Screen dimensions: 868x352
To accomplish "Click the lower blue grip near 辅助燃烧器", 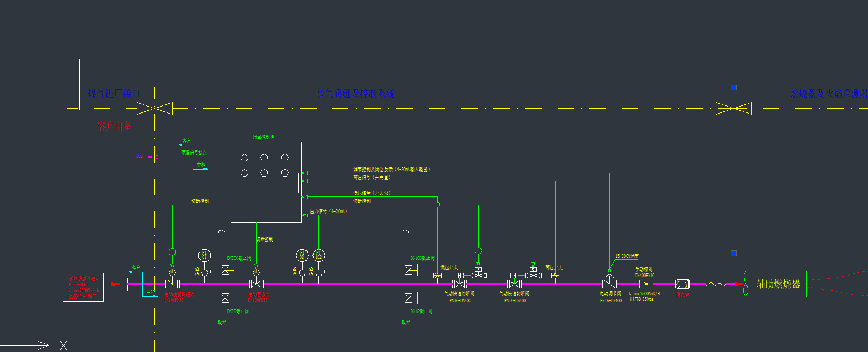I will (x=734, y=253).
